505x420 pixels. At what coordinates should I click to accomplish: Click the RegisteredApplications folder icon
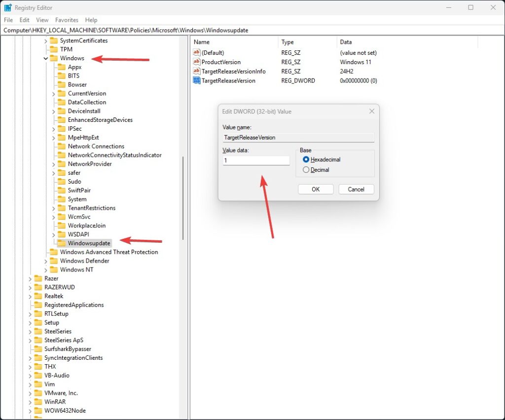click(x=38, y=305)
